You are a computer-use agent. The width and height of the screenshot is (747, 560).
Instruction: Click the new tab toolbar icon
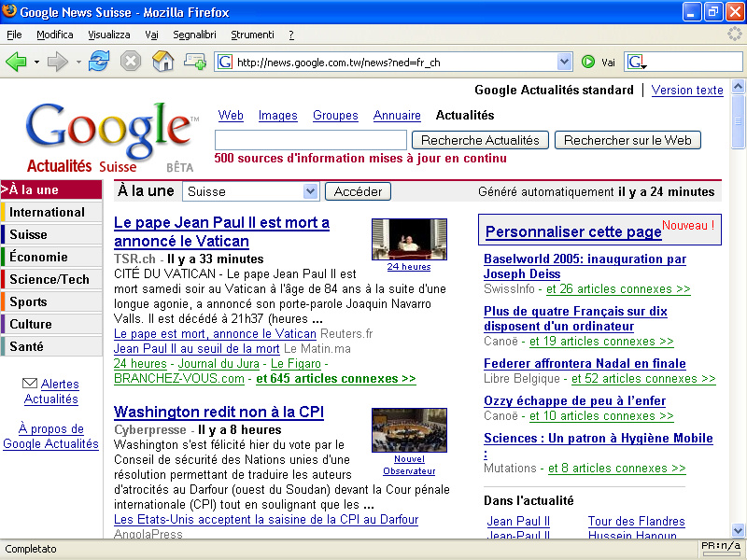point(195,62)
